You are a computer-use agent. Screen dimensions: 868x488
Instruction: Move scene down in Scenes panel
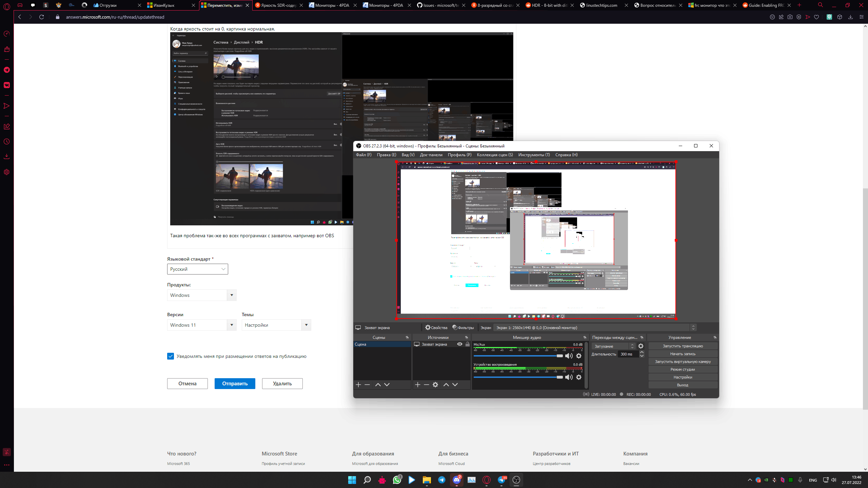[387, 385]
